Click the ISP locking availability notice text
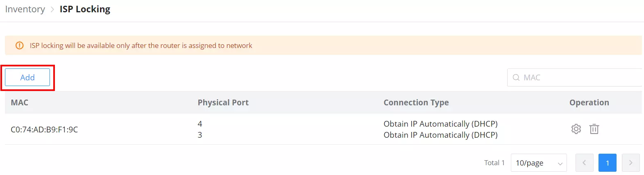 click(x=141, y=45)
